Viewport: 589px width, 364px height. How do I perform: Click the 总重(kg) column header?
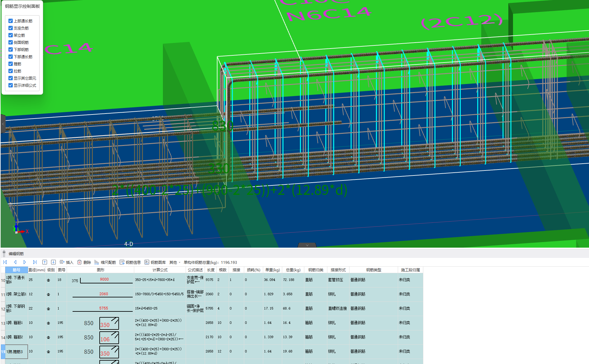pyautogui.click(x=293, y=270)
